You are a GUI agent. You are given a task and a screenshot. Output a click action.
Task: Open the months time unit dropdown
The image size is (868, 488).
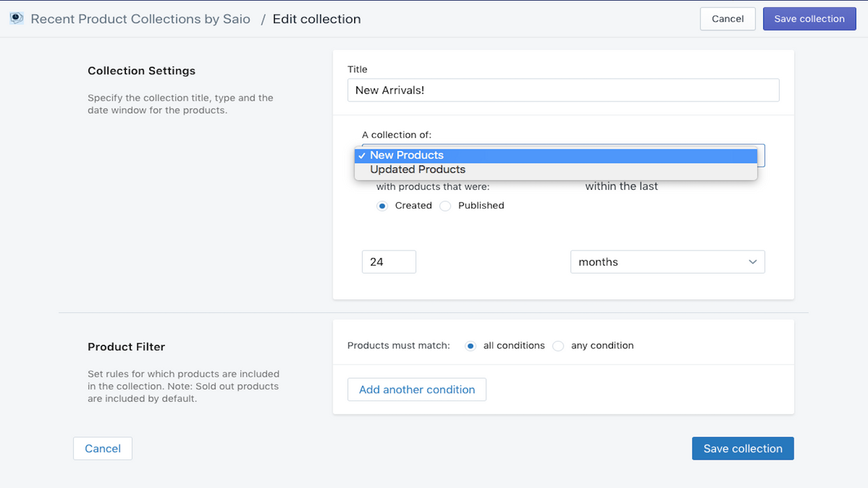pos(667,262)
